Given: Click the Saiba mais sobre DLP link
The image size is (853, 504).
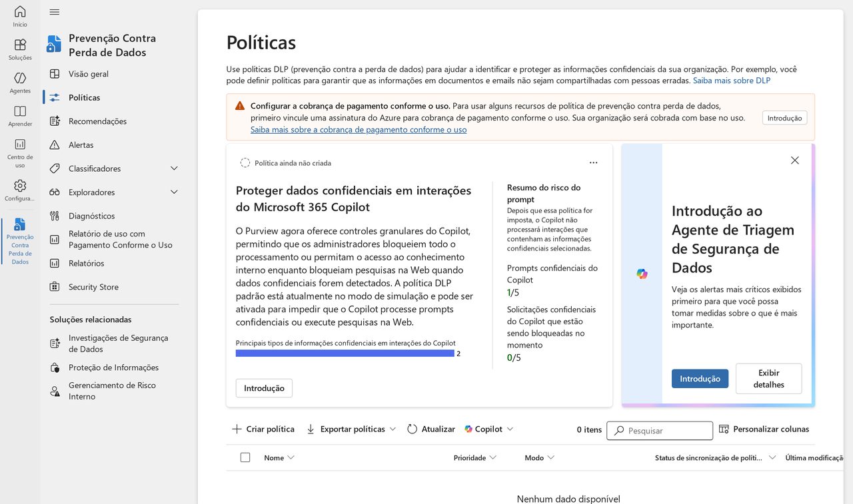Looking at the screenshot, I should 732,81.
